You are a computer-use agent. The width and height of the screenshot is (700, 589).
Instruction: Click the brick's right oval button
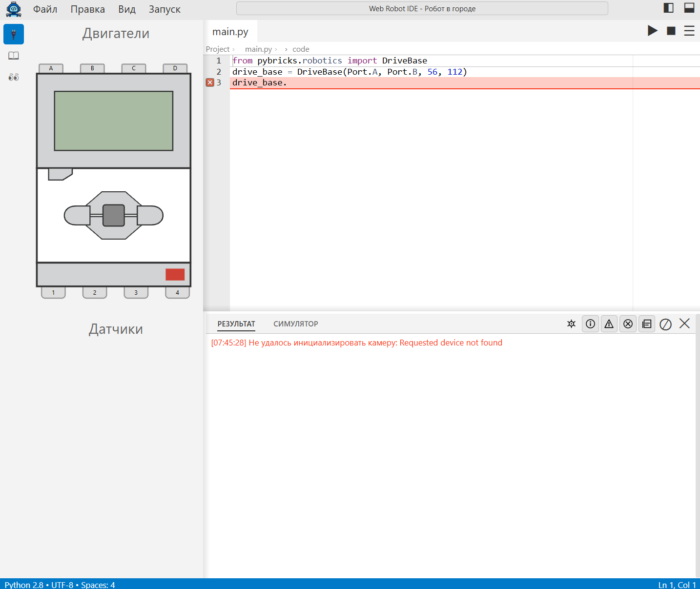pos(150,216)
